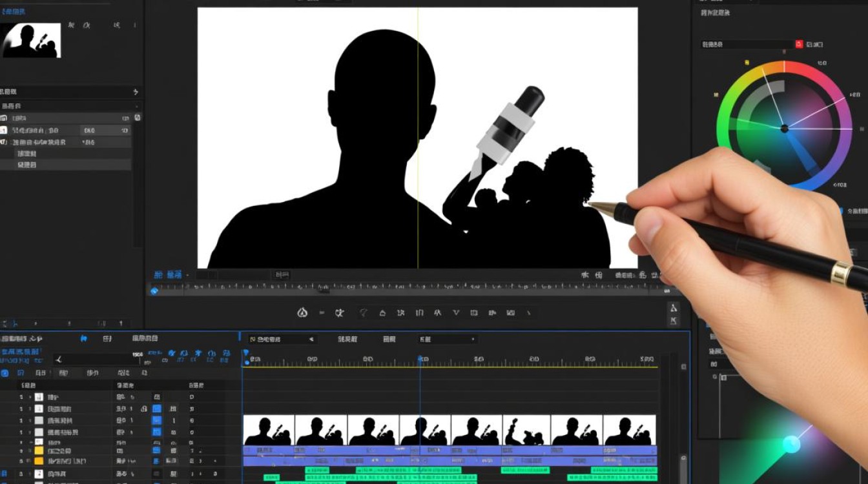Viewport: 868px width, 484px height.
Task: Click the silhouette thumbnail in the top-left panel
Action: point(31,40)
